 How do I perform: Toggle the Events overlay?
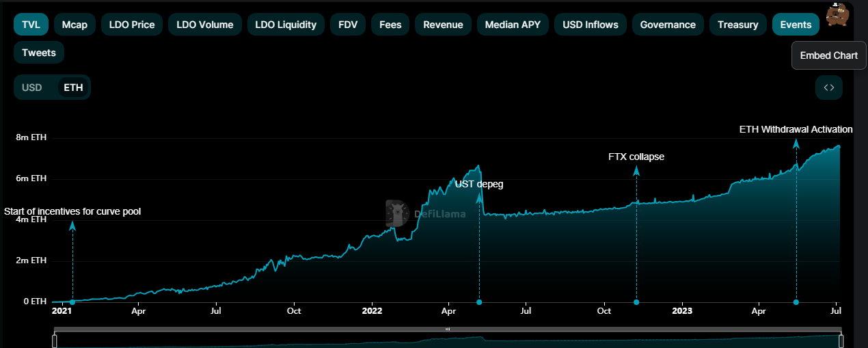coord(796,25)
